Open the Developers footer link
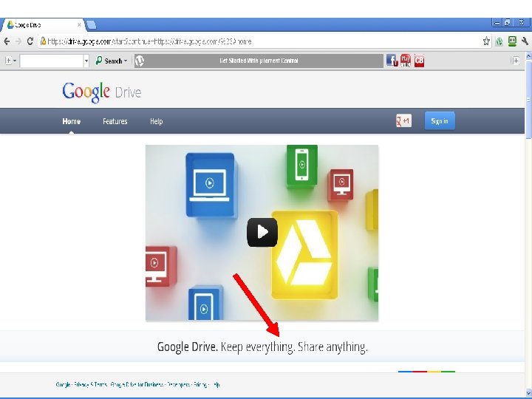The height and width of the screenshot is (399, 532). 179,384
